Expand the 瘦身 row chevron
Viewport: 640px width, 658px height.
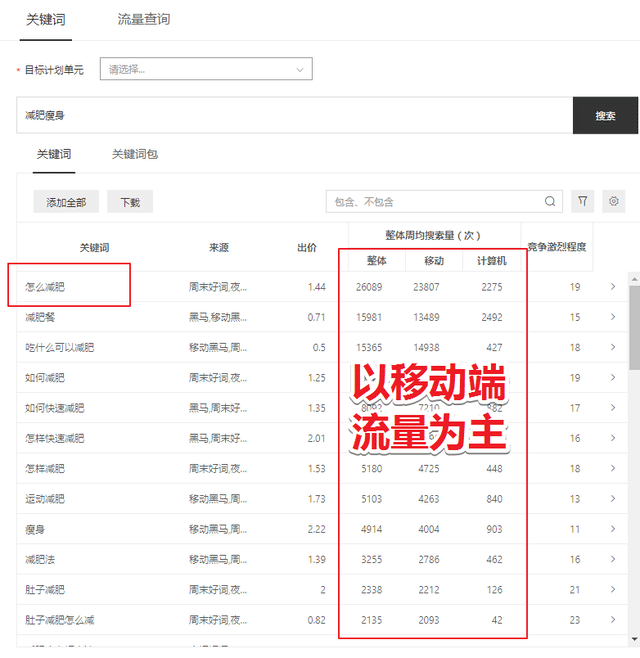click(x=613, y=529)
